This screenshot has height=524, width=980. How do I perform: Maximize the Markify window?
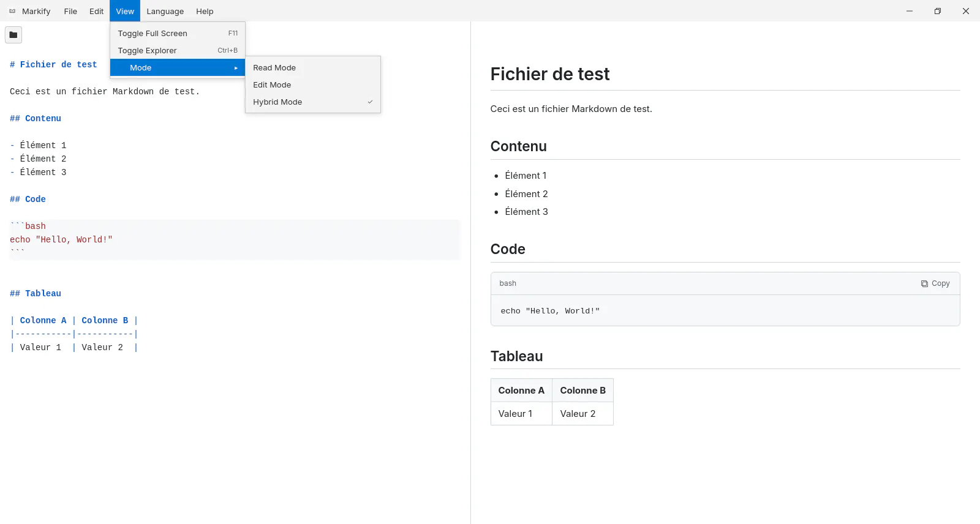click(x=938, y=11)
